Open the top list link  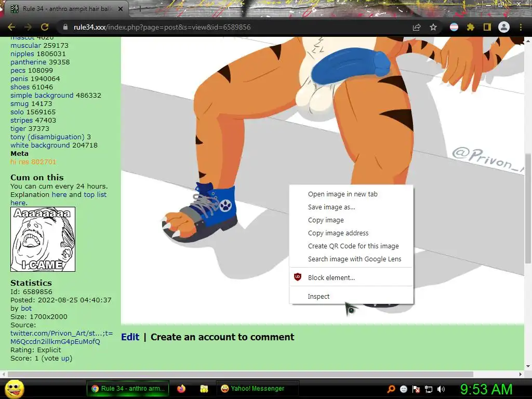pos(95,194)
